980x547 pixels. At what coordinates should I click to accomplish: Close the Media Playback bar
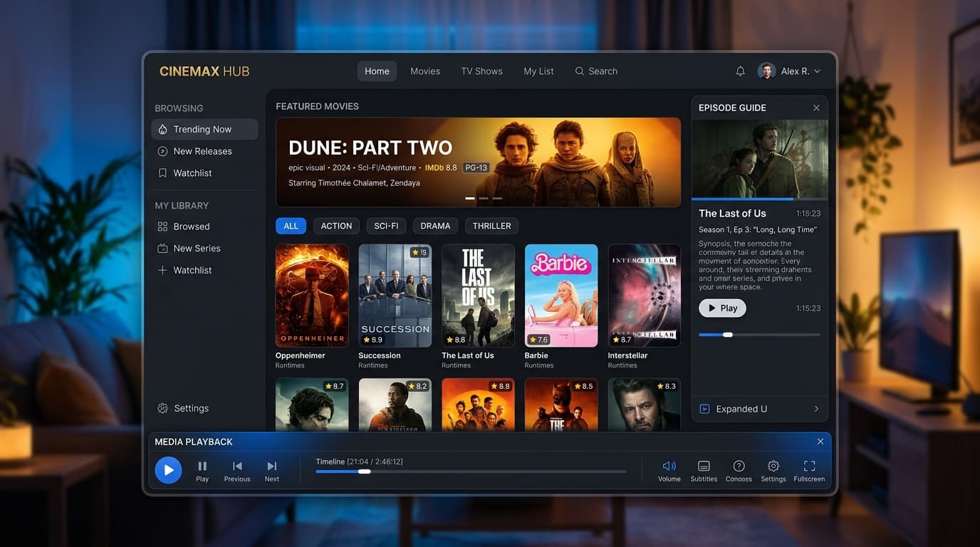[820, 442]
